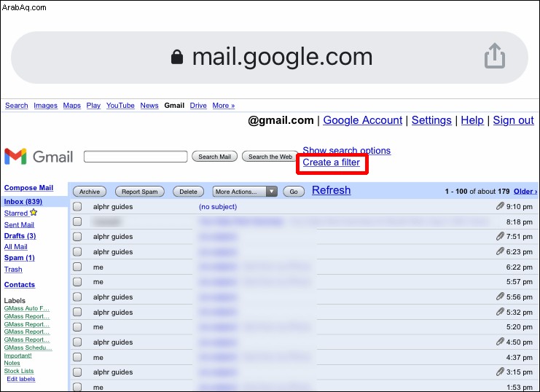Open Images in the top navigation bar
The height and width of the screenshot is (392, 540).
coord(45,106)
